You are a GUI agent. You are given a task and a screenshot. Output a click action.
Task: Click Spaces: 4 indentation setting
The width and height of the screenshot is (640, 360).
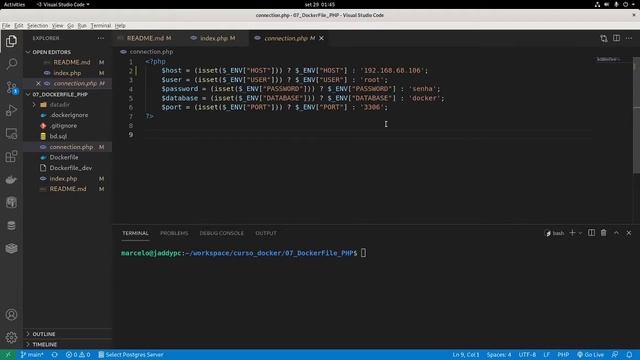(x=499, y=355)
